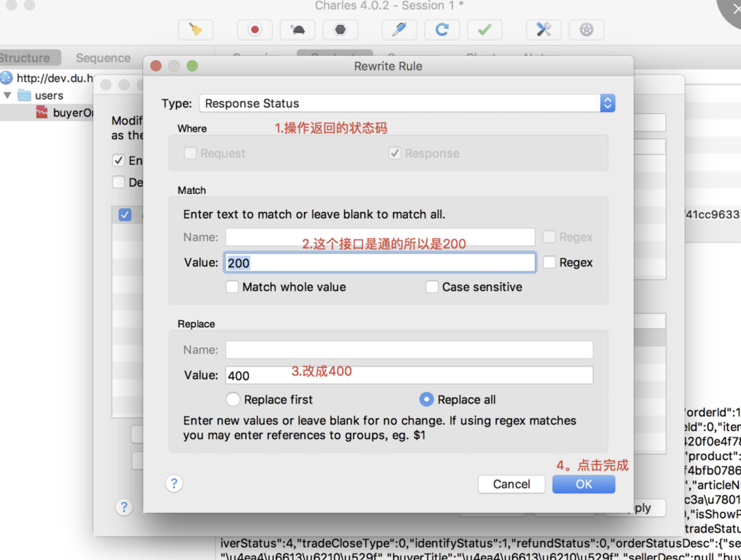Click the broom clear session icon
This screenshot has height=560, width=741.
click(x=196, y=30)
